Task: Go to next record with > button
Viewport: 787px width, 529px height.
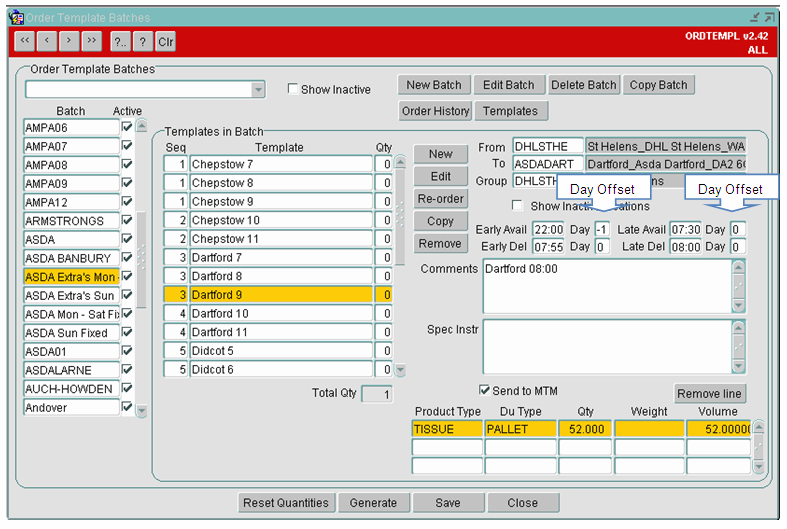Action: click(69, 41)
